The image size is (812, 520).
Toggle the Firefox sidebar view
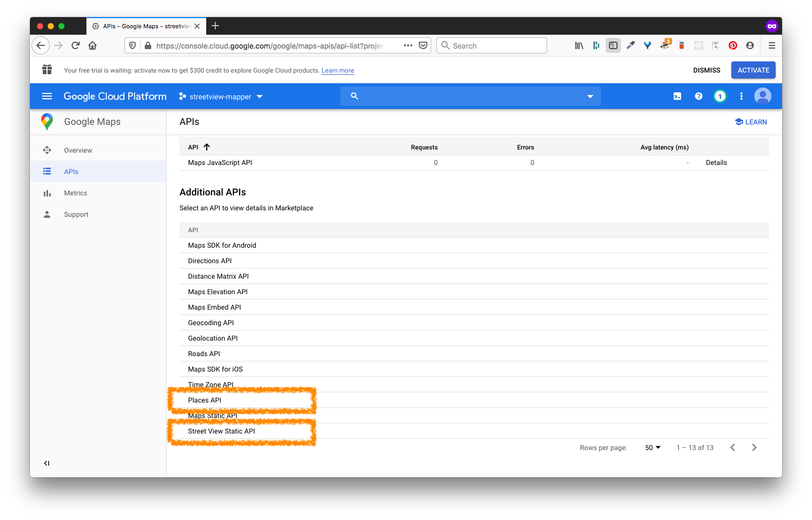point(613,45)
